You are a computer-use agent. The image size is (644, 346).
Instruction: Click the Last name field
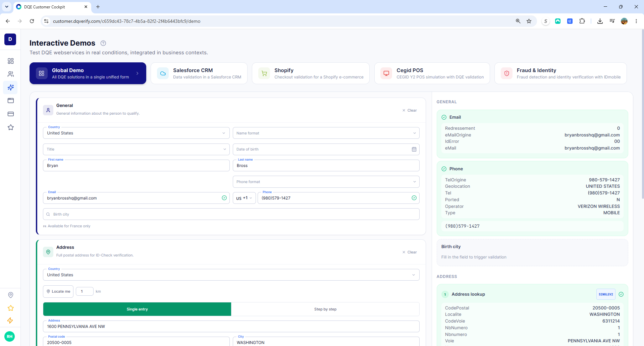326,166
